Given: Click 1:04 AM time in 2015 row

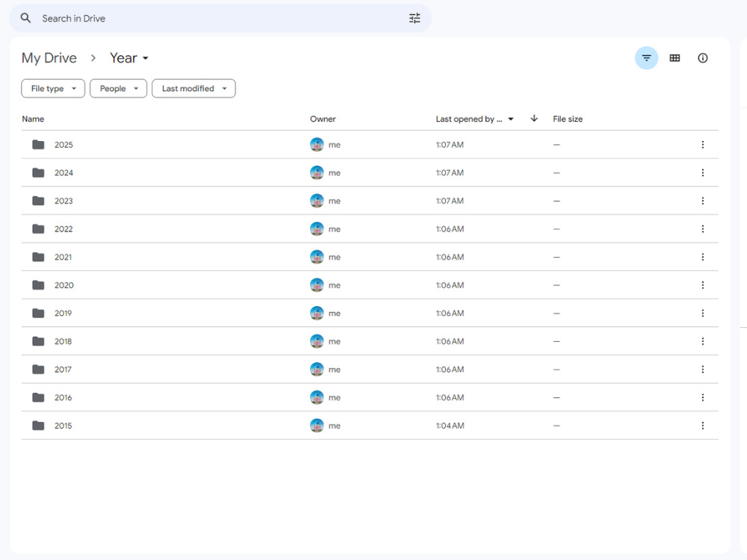Looking at the screenshot, I should point(450,426).
